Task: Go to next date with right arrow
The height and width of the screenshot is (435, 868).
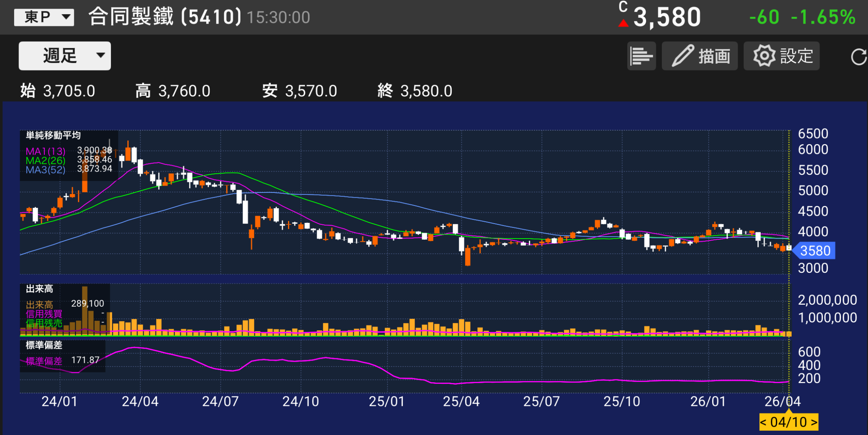Action: (814, 422)
